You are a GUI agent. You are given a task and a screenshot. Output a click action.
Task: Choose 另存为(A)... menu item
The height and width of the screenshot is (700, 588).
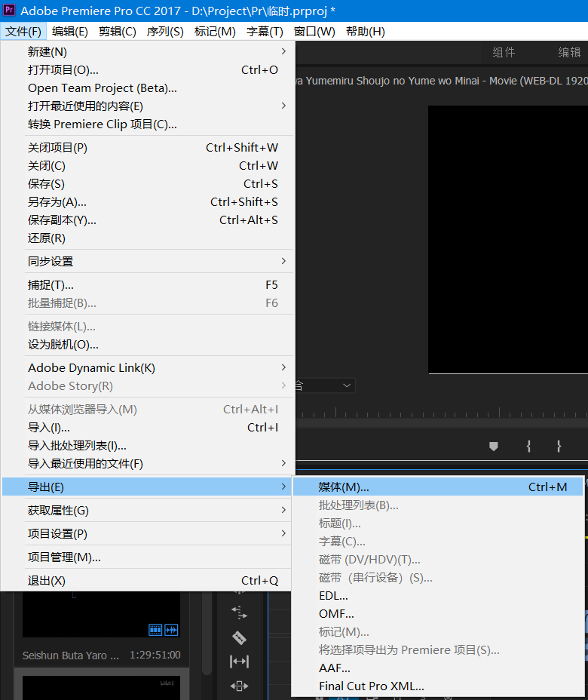147,202
